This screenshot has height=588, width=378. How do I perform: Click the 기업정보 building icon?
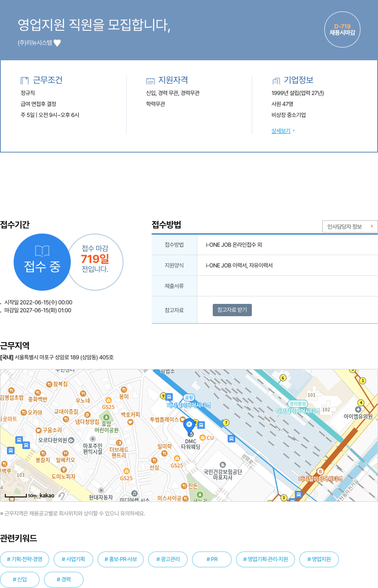click(276, 81)
